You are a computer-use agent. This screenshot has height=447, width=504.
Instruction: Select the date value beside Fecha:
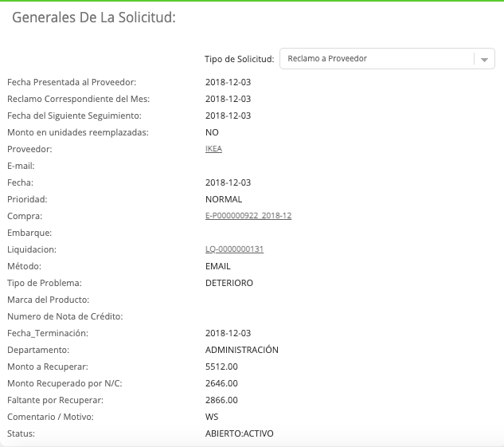pos(229,182)
